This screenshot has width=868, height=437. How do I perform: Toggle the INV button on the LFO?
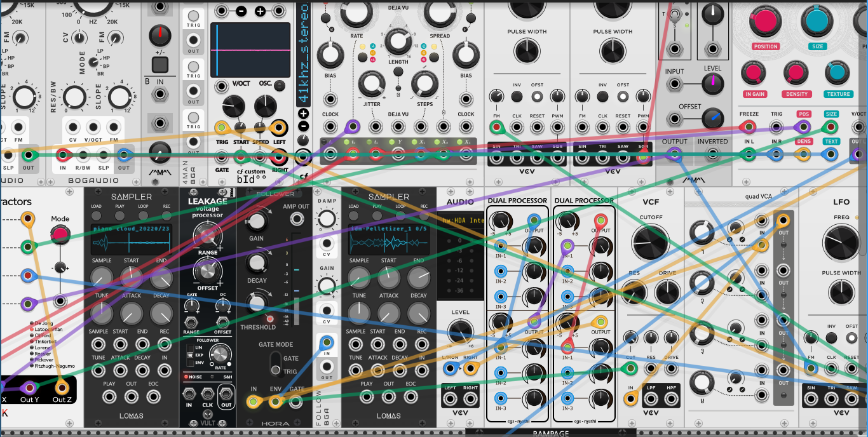click(832, 339)
